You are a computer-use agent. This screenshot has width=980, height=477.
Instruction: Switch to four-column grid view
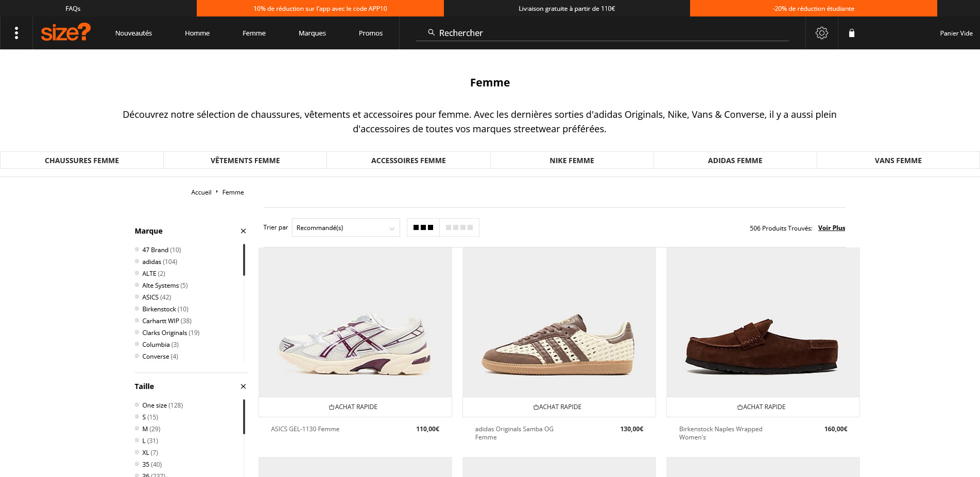point(459,227)
